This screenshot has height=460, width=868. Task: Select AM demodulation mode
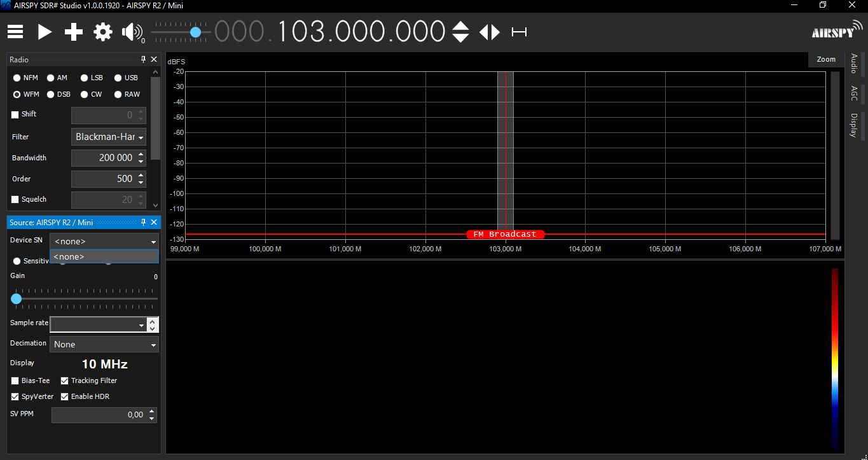[x=50, y=78]
